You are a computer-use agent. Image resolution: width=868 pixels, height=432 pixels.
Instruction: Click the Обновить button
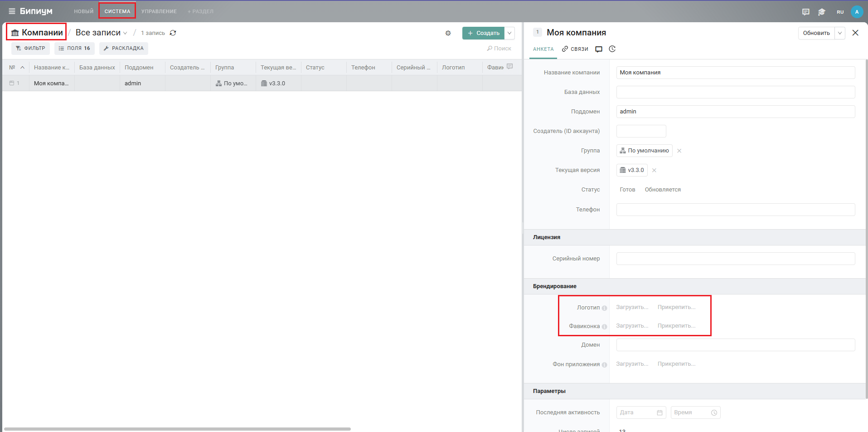pos(816,33)
